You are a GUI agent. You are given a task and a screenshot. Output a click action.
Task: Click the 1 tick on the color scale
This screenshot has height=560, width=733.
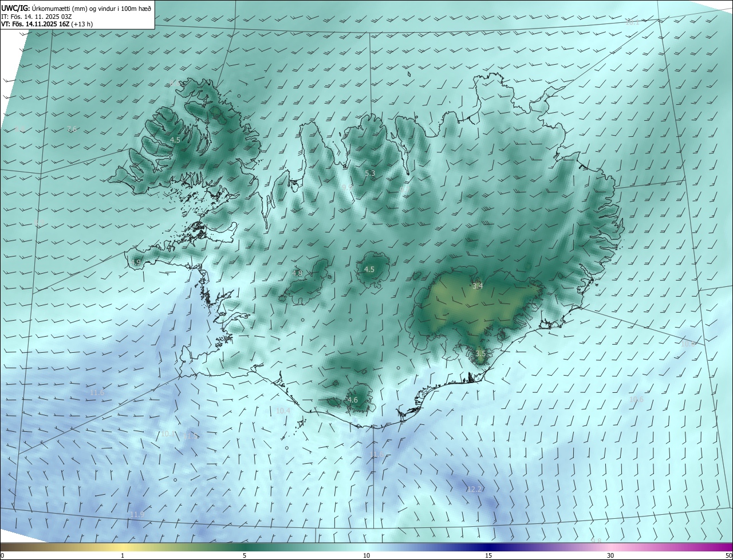click(123, 555)
